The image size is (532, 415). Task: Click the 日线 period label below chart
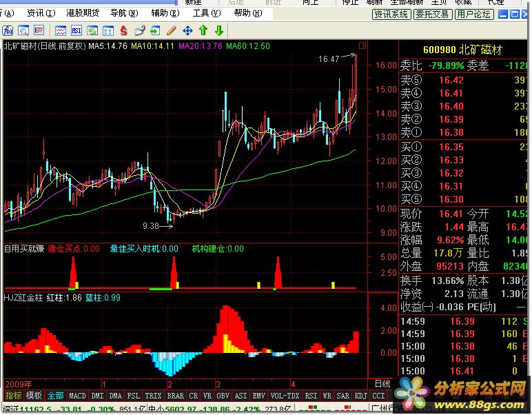(x=382, y=384)
